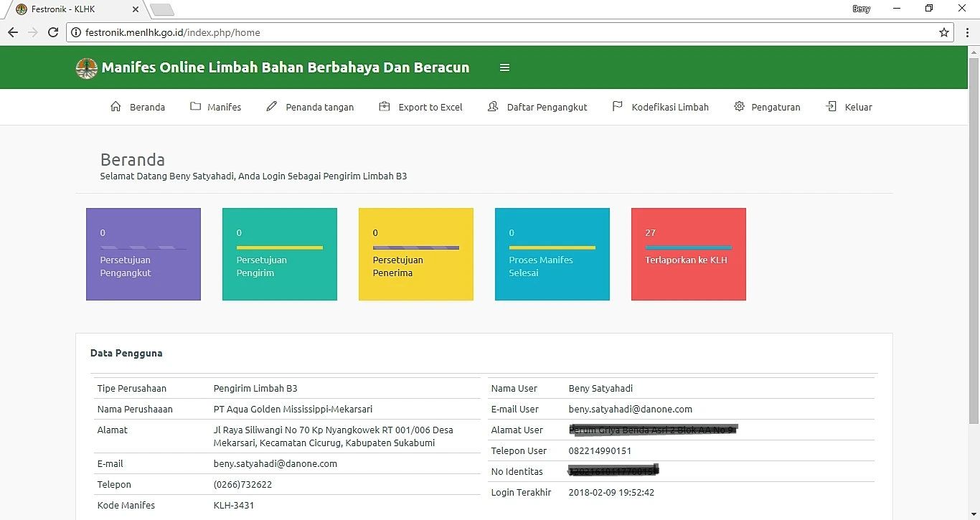Click company name PT Aqua Golden Mississippi-Mekarsari
The height and width of the screenshot is (520, 980).
(x=293, y=409)
